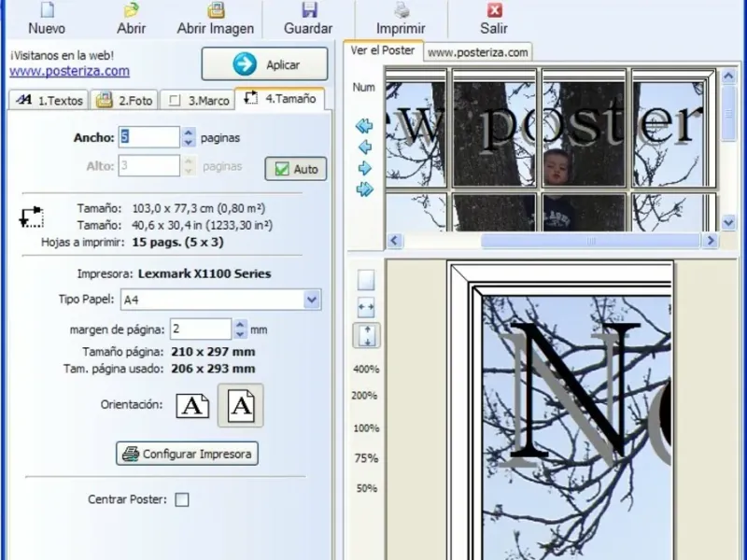Save the poster with Guardar

pos(308,19)
